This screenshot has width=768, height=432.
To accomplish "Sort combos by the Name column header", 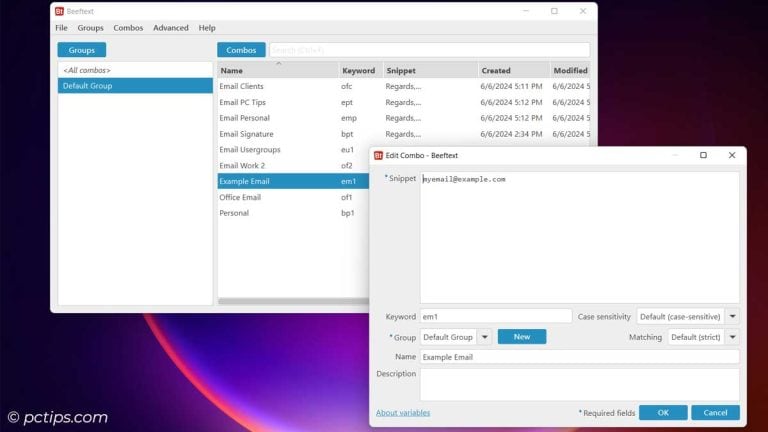I will click(x=277, y=71).
